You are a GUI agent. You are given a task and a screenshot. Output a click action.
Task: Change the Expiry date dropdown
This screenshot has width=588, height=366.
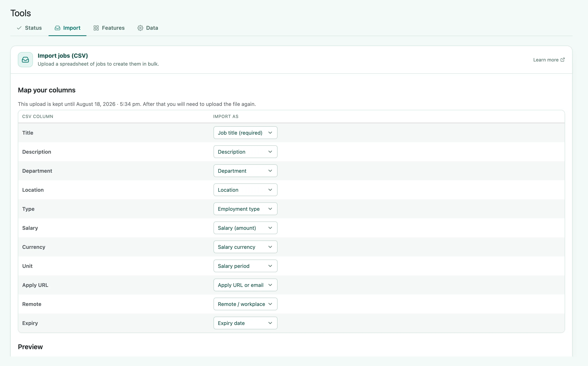tap(245, 323)
